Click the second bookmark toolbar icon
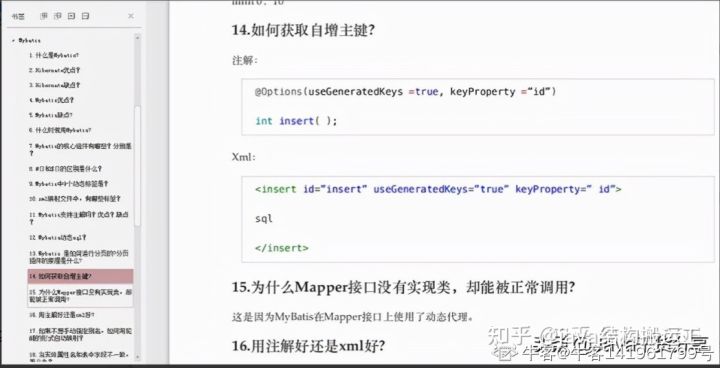The height and width of the screenshot is (368, 720). 57,16
